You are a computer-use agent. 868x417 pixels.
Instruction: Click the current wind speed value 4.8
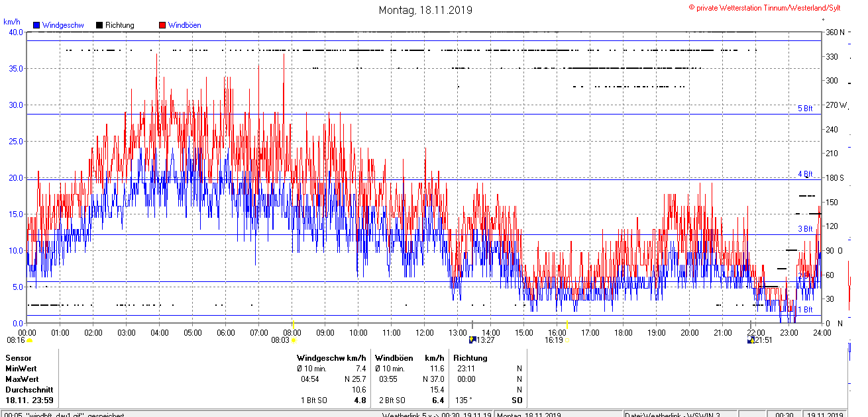tap(360, 400)
